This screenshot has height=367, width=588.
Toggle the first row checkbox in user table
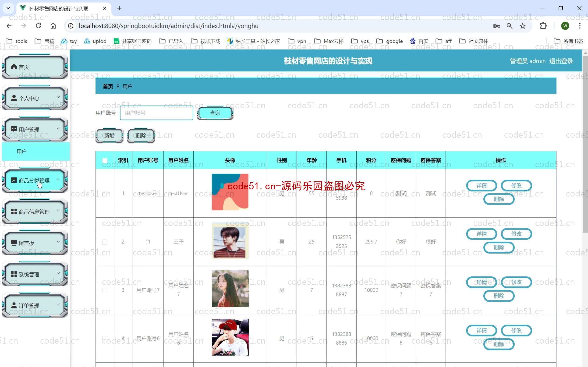point(105,193)
